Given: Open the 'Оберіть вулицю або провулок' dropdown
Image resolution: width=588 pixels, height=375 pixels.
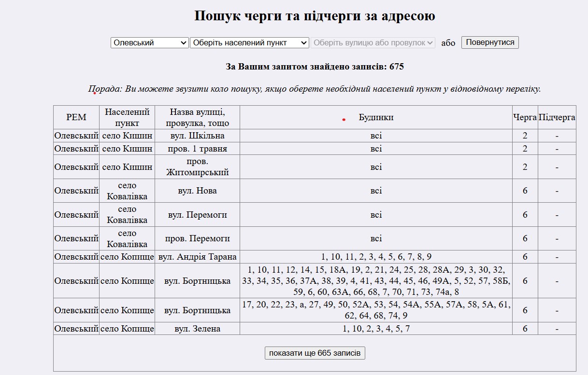Looking at the screenshot, I should (x=373, y=42).
